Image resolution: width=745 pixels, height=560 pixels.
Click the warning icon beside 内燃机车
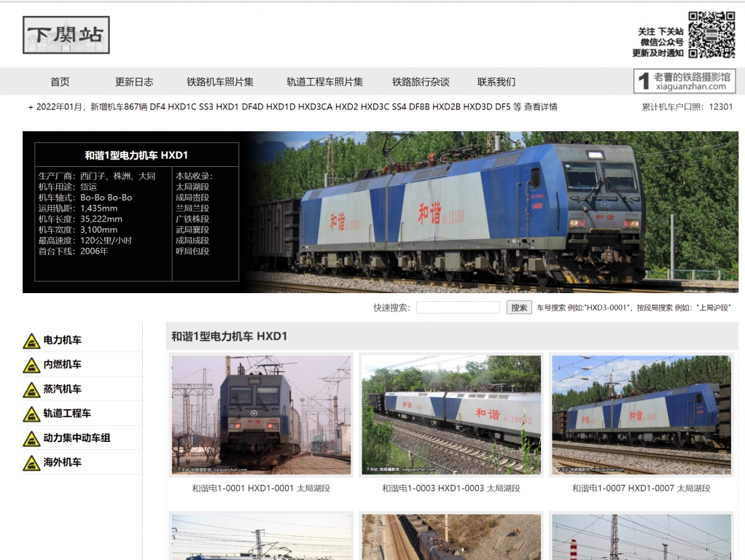[31, 365]
